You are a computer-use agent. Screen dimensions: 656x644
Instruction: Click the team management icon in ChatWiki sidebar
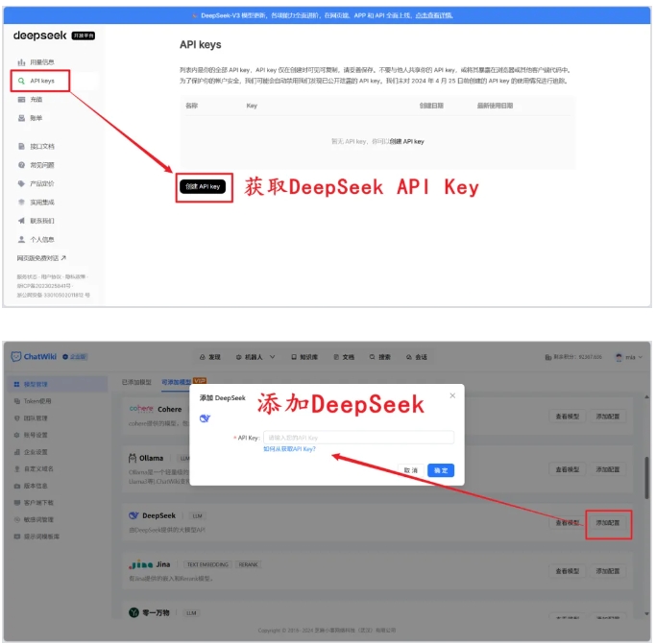pyautogui.click(x=16, y=417)
